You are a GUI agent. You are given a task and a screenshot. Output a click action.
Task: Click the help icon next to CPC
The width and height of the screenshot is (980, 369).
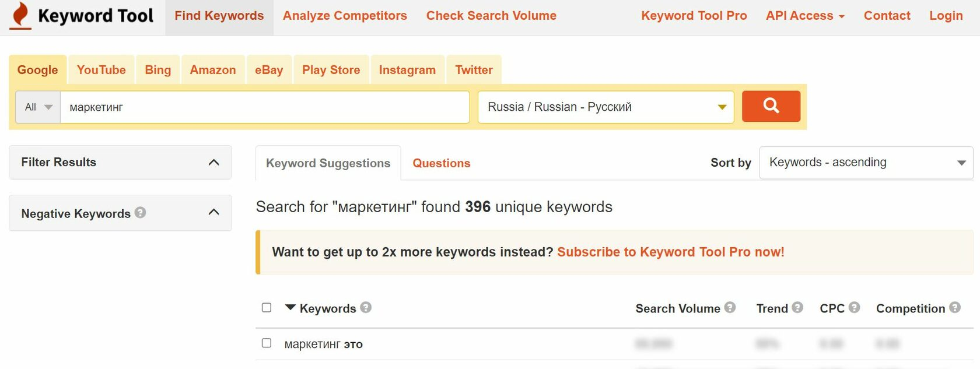(x=855, y=307)
